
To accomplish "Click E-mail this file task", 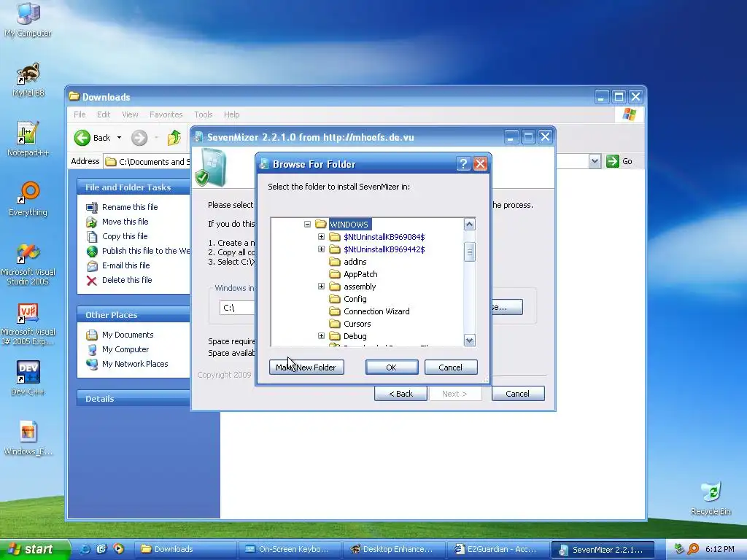I will tap(117, 265).
